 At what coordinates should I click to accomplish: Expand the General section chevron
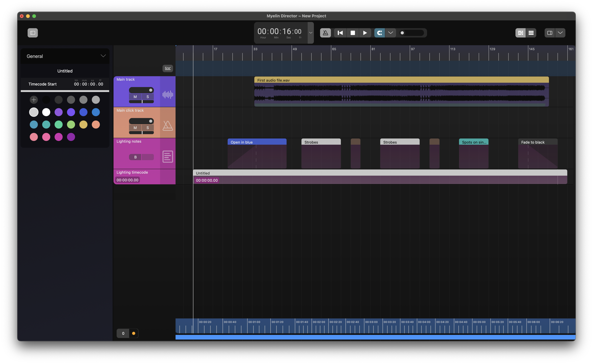pyautogui.click(x=103, y=56)
